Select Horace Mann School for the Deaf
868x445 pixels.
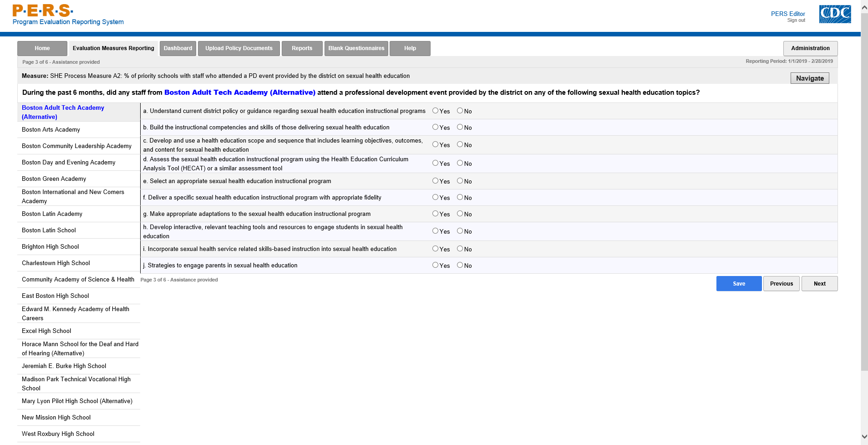79,348
